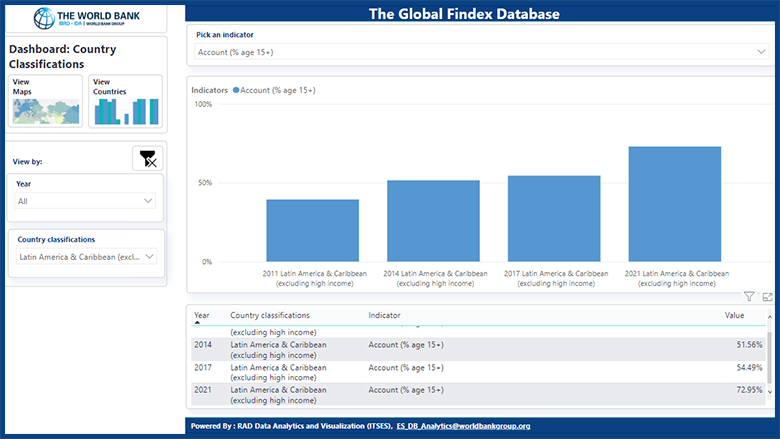
Task: Open the View Maps thumbnail
Action: tap(45, 101)
